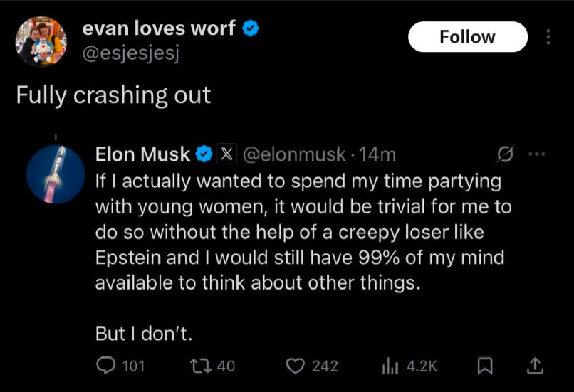Open the @esjesjesj handle link
Viewport: 574px width, 392px height.
pos(130,53)
